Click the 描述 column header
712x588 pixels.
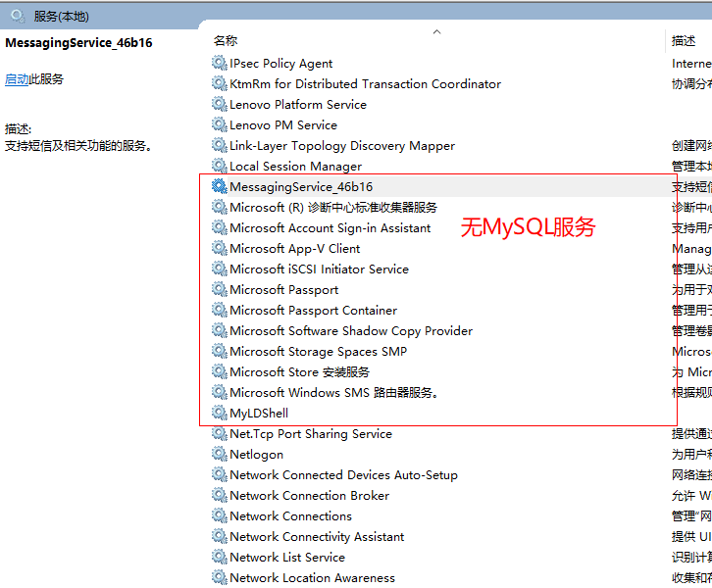[x=684, y=41]
